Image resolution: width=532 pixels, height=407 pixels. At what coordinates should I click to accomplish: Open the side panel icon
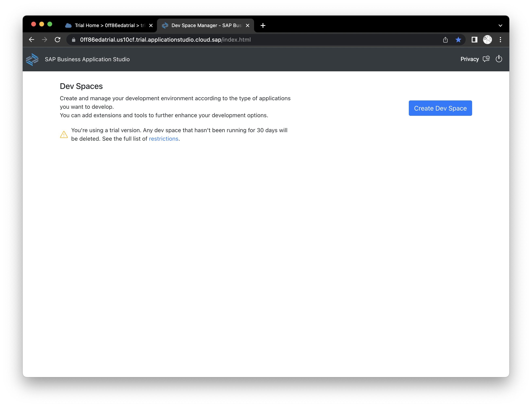[x=474, y=40]
